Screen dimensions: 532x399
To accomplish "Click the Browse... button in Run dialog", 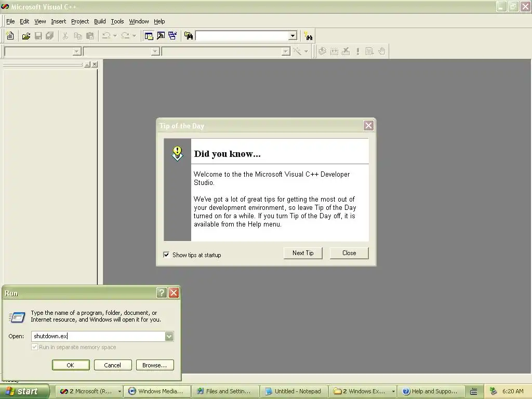I will coord(155,365).
